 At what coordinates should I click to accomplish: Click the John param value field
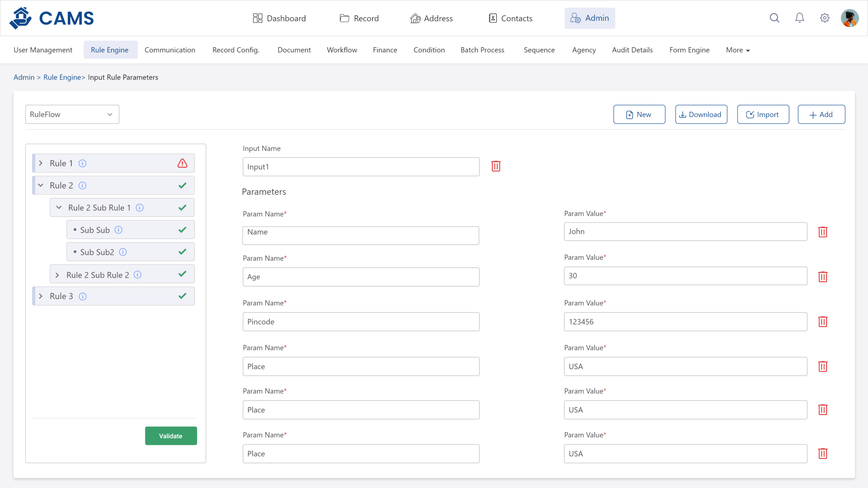click(685, 232)
